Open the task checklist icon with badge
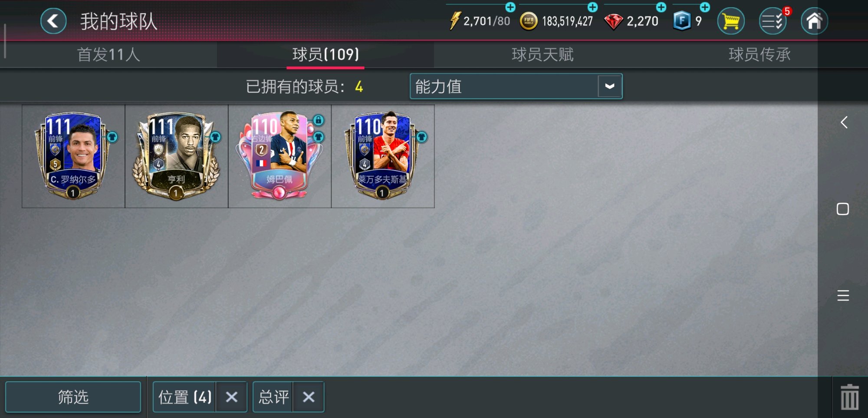868x418 pixels. click(773, 21)
